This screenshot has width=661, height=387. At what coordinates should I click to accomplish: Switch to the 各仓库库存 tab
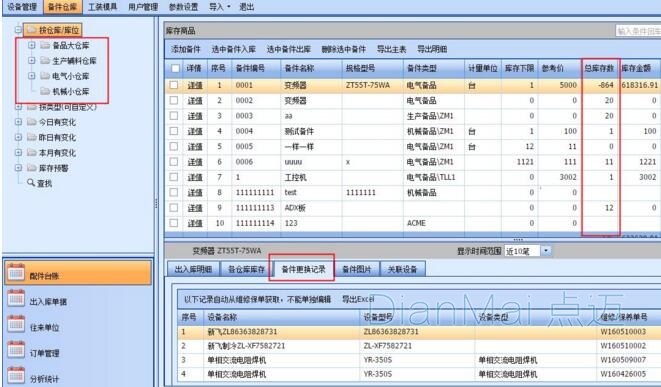pyautogui.click(x=247, y=269)
